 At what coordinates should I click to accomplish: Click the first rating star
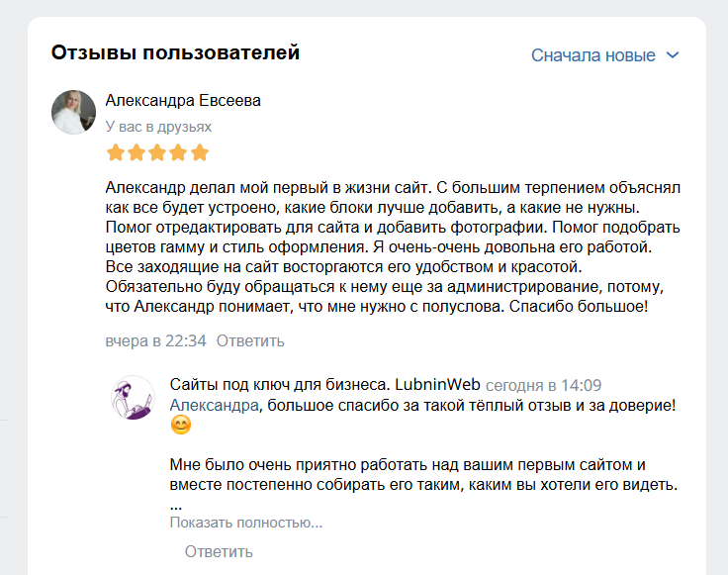116,152
